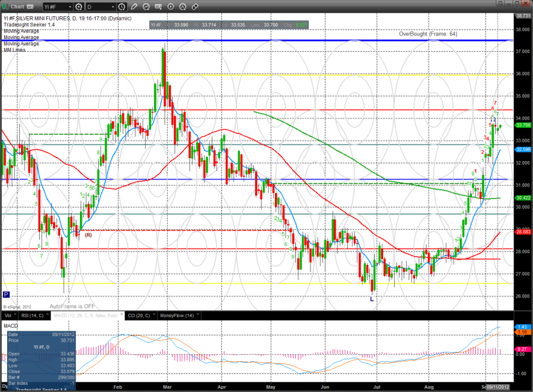Switch to the MoneyFlow (14) tab

pyautogui.click(x=176, y=315)
